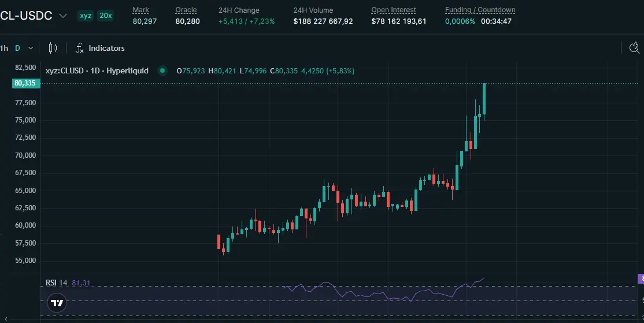Image resolution: width=644 pixels, height=323 pixels.
Task: Click the latest tall green candle
Action: (x=484, y=98)
